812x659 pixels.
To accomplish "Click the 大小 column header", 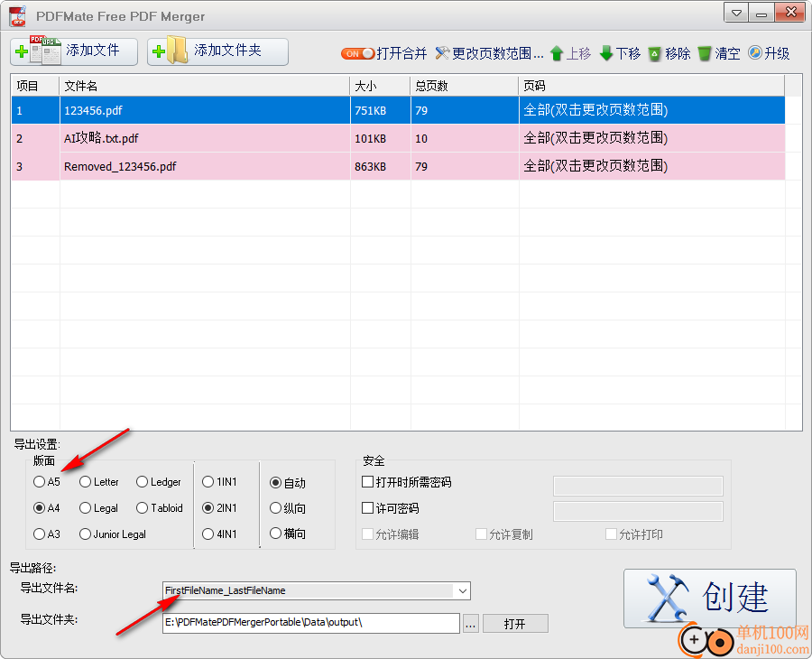I will coord(380,86).
